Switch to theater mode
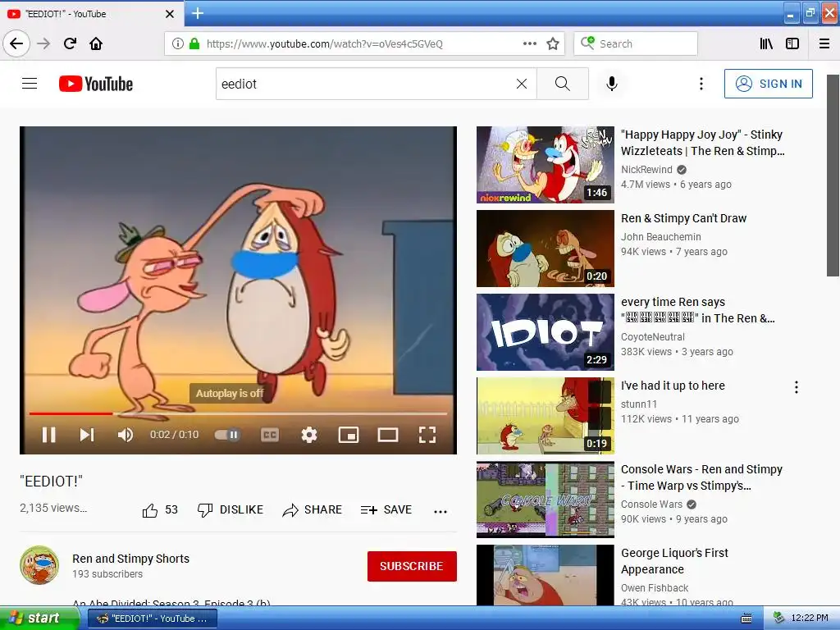The width and height of the screenshot is (840, 630). [387, 435]
